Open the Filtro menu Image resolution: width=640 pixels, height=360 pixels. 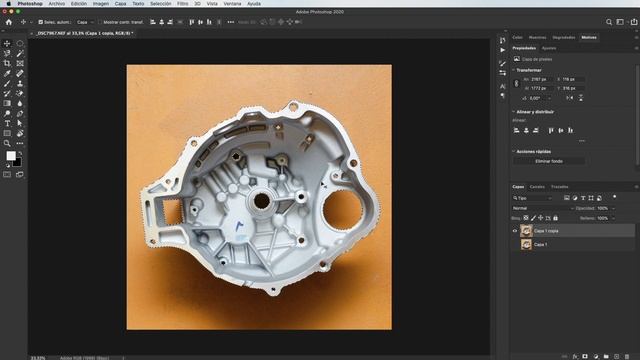tap(182, 4)
